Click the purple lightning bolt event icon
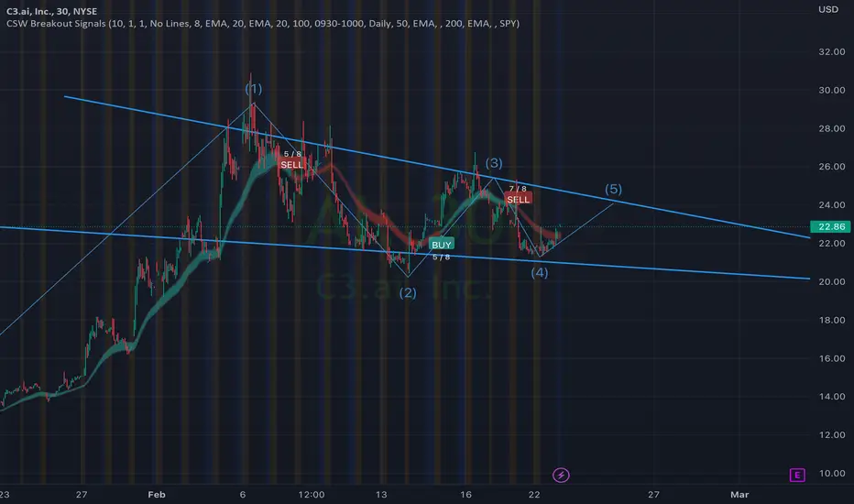 tap(561, 475)
